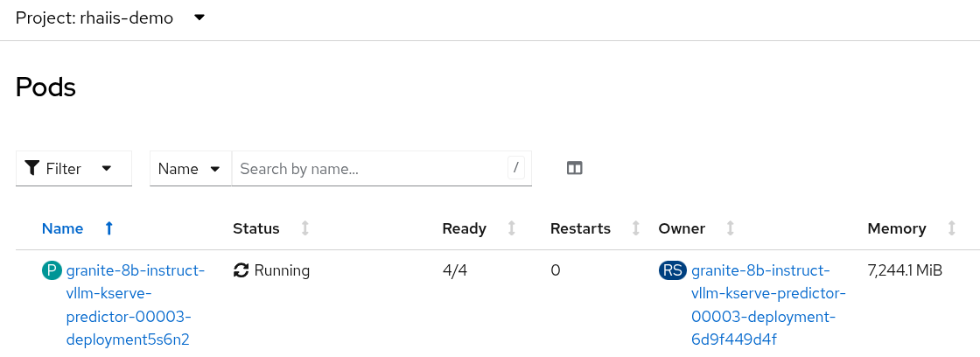Click the Memory column header
Screen dimensions: 980x357
(x=896, y=228)
